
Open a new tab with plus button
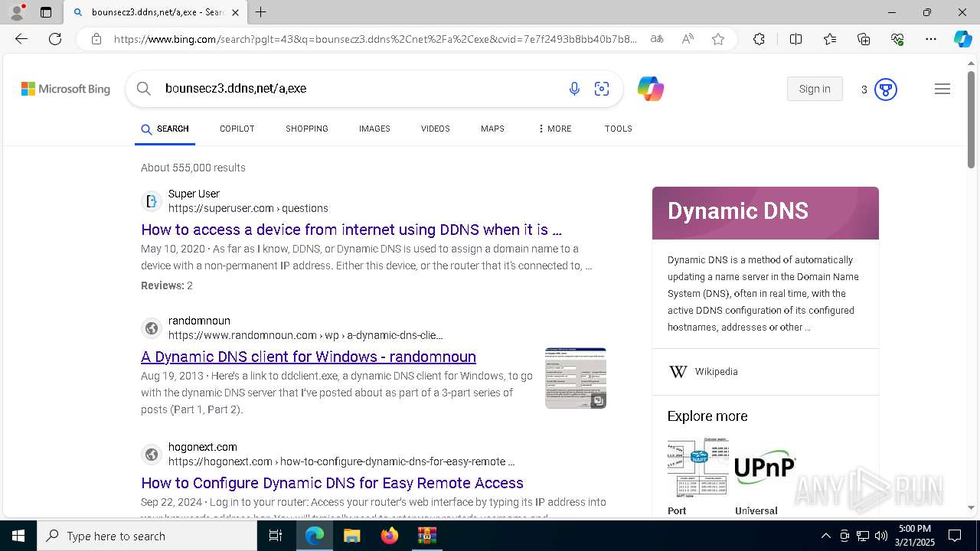point(261,12)
